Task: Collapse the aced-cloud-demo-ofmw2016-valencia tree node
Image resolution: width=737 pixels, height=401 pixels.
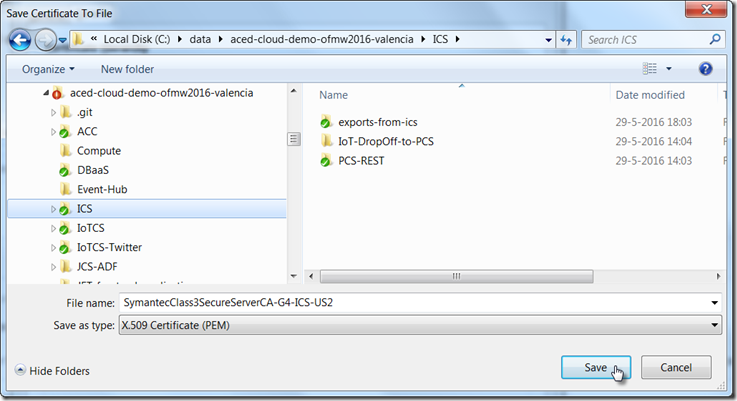Action: click(x=46, y=93)
